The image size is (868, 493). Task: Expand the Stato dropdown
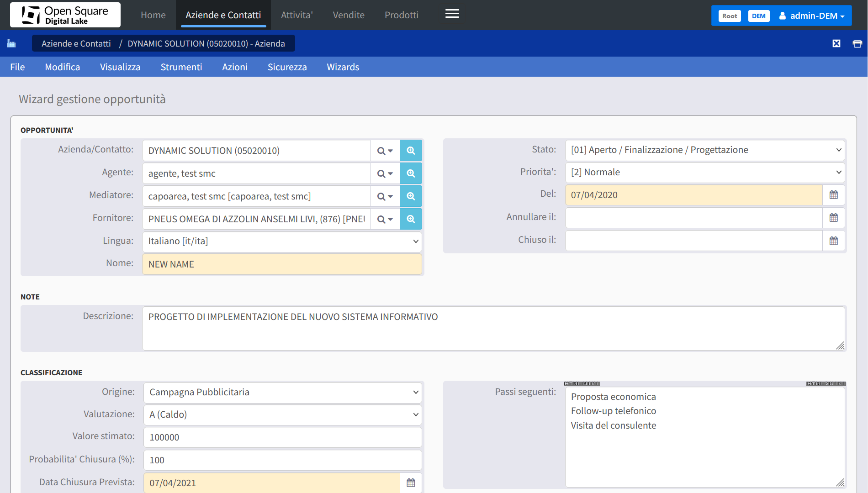705,150
